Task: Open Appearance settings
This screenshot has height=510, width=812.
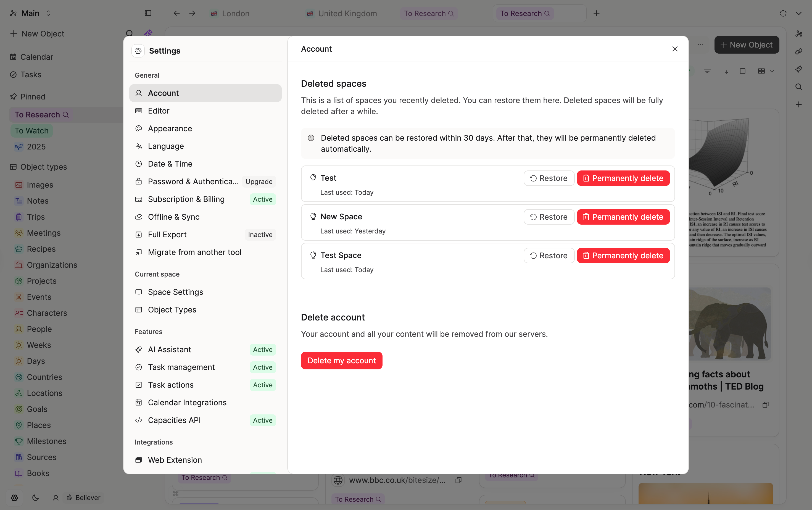Action: tap(170, 128)
